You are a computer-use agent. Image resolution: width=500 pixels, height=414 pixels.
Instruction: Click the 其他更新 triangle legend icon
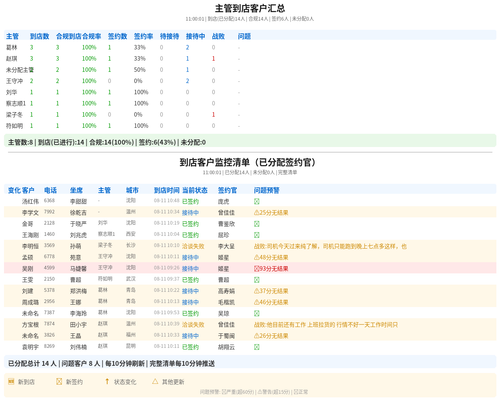coord(155,381)
